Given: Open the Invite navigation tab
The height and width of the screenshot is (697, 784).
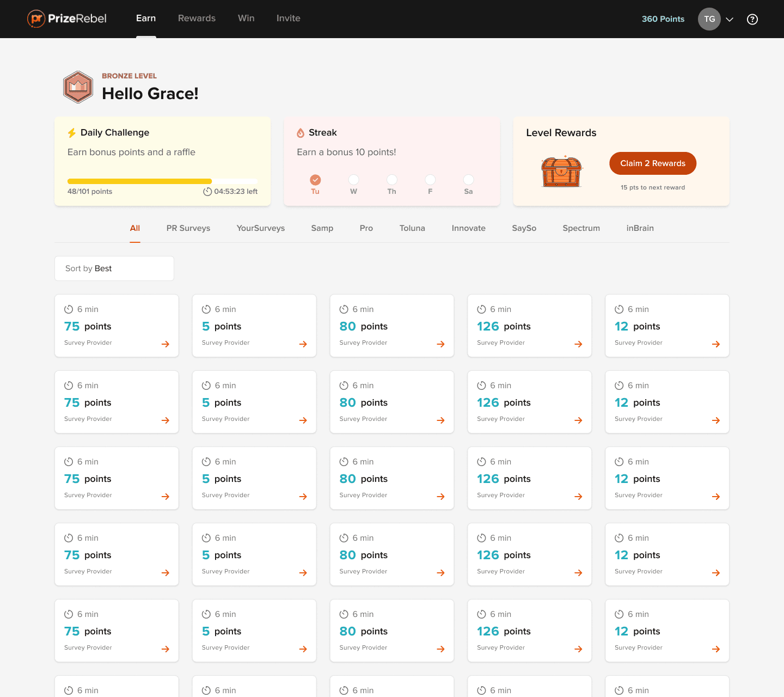Looking at the screenshot, I should coord(288,19).
